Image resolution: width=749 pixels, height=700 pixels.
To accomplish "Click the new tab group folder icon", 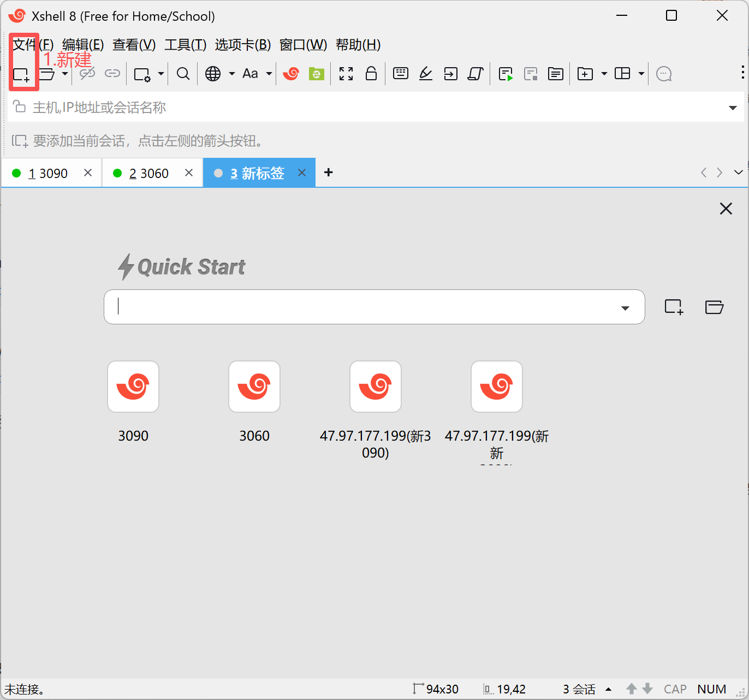I will [585, 74].
